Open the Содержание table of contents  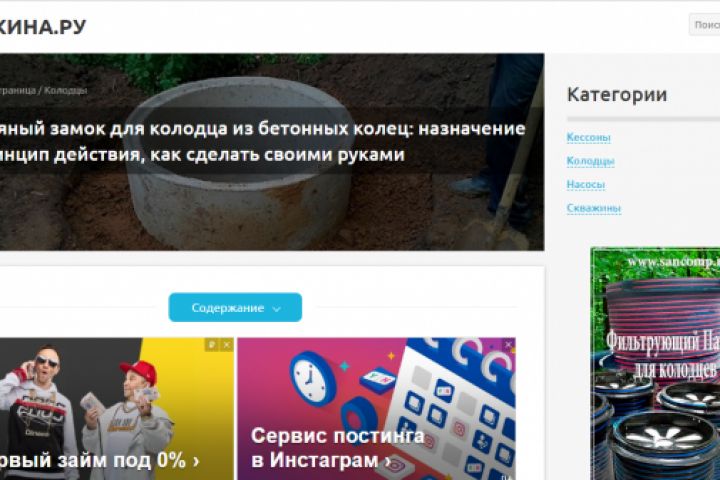235,307
